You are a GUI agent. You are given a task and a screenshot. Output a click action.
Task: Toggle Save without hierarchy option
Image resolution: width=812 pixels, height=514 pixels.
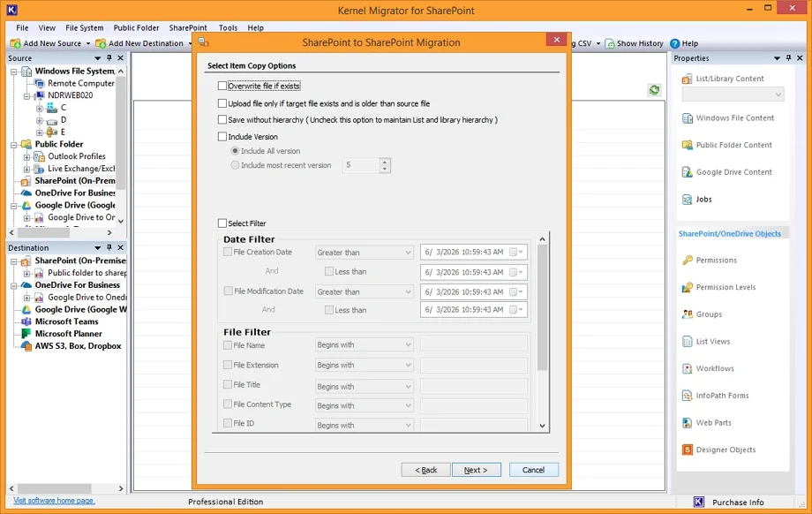(x=222, y=120)
